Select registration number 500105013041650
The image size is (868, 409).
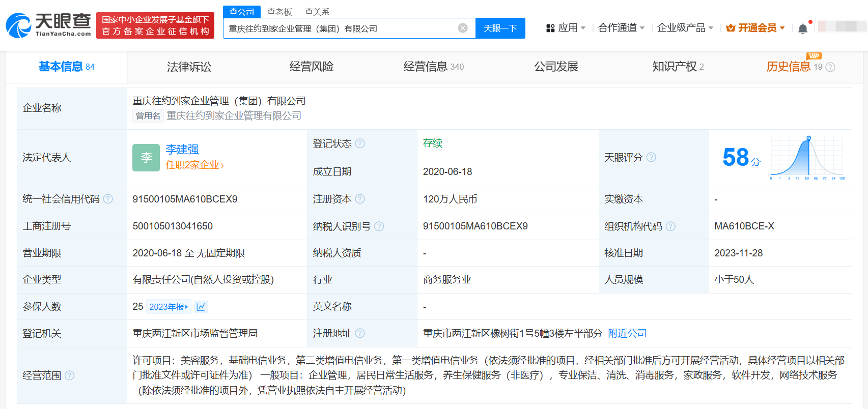point(173,226)
